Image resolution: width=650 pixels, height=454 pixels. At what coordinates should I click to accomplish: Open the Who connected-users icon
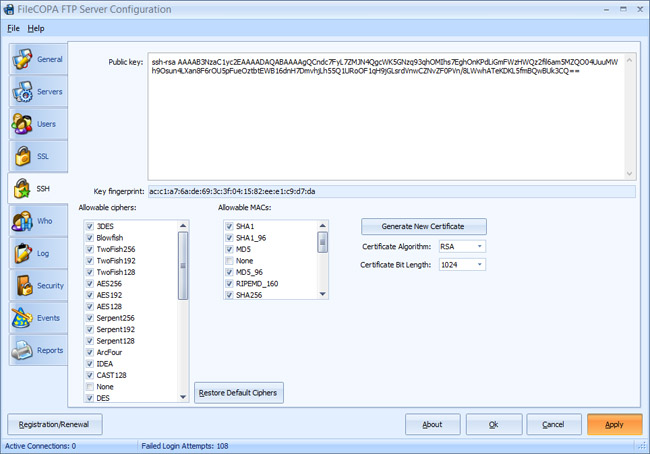tap(22, 221)
